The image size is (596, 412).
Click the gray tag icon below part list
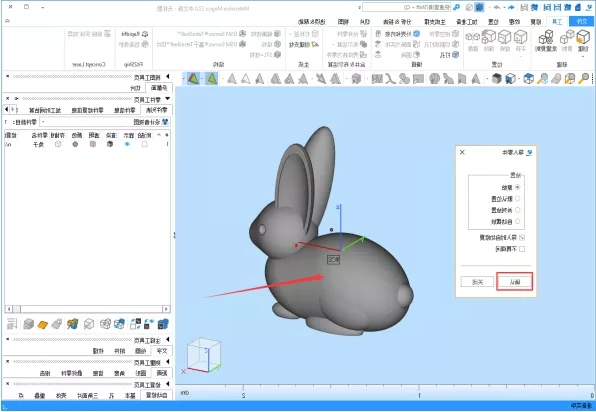[57, 324]
